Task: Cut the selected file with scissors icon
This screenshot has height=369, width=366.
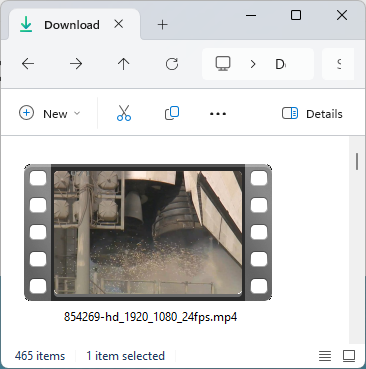Action: pos(124,113)
